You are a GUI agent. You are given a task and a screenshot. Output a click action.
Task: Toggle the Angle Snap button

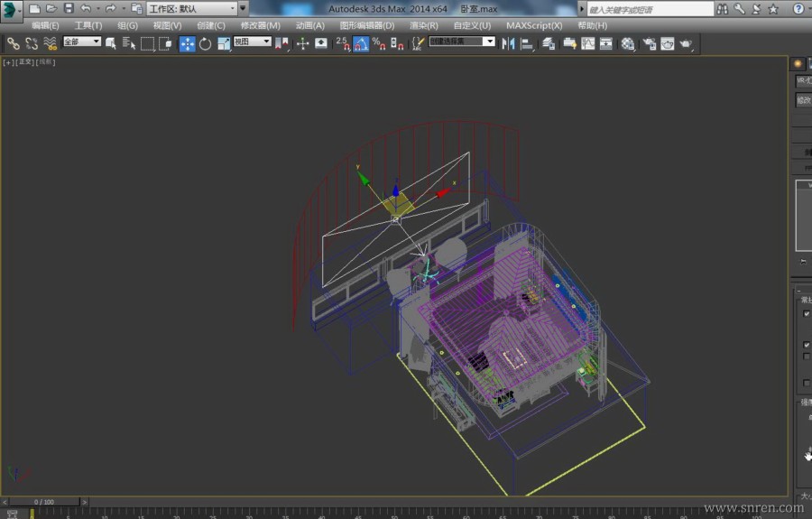(360, 44)
